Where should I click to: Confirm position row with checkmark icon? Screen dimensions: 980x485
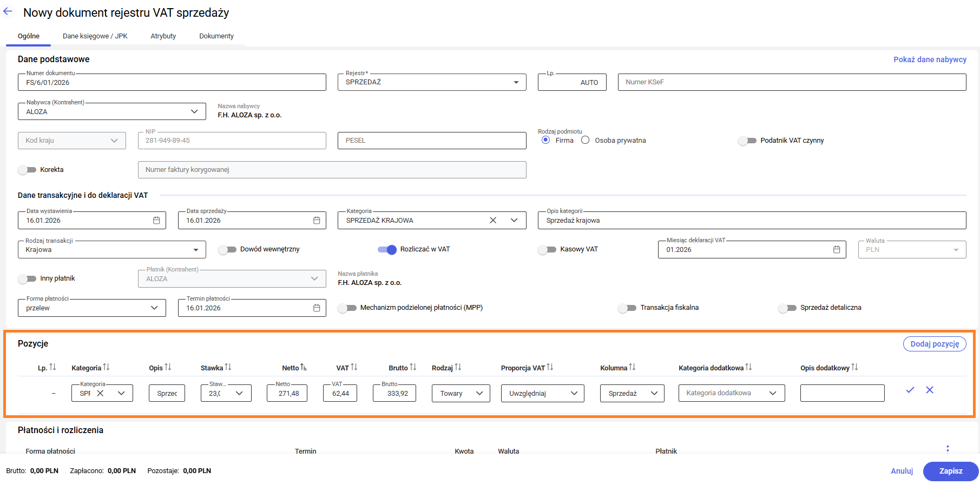(x=910, y=390)
